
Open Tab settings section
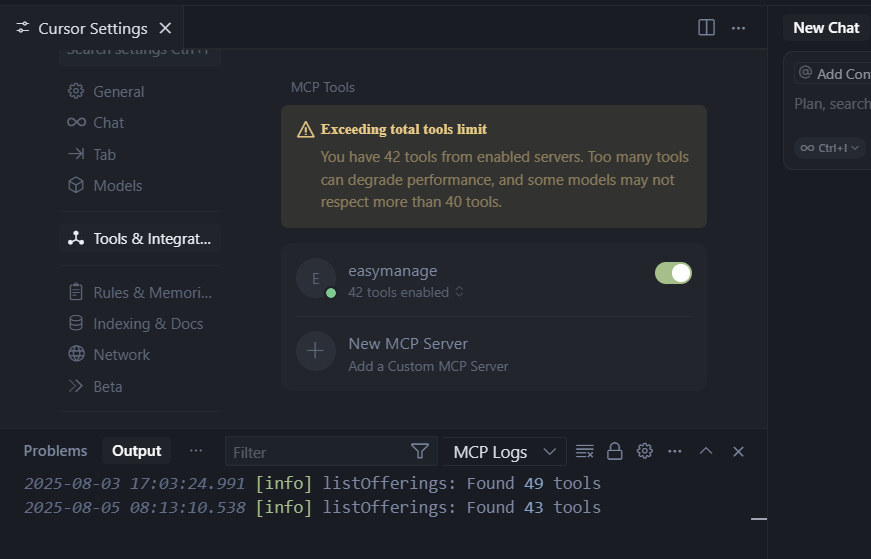point(139,154)
